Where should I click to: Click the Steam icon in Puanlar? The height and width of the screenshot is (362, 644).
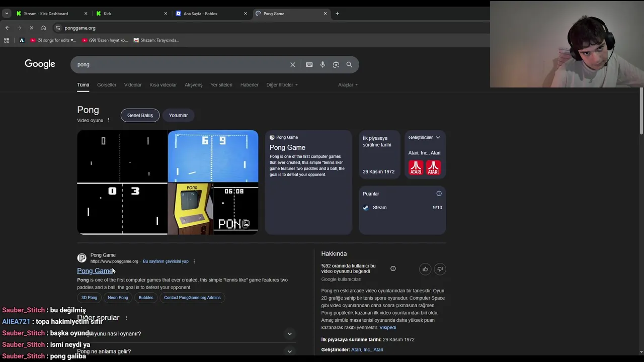click(366, 208)
